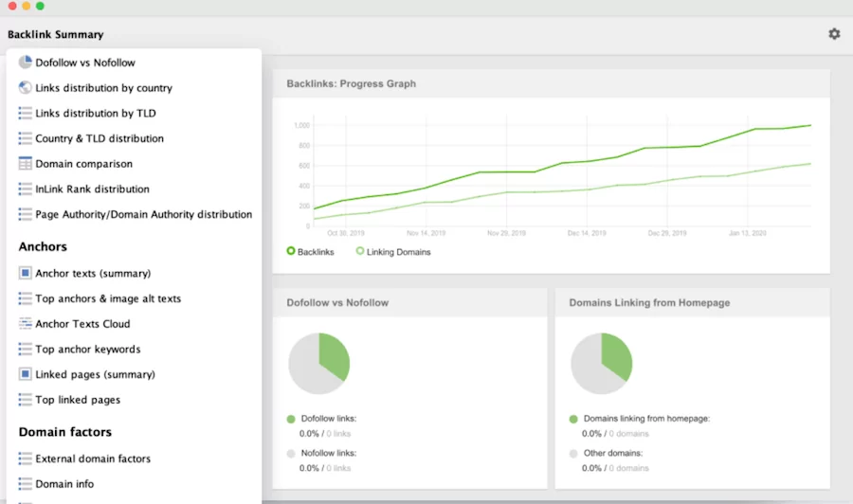853x504 pixels.
Task: Click the cloud icon beside Anchor Texts Cloud
Action: click(x=25, y=323)
